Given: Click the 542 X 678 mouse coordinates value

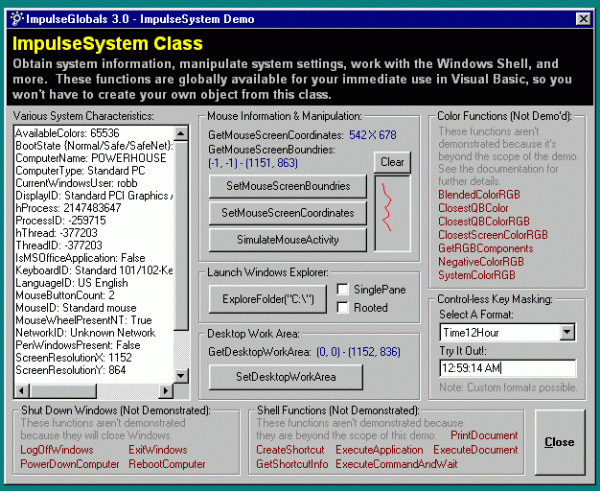Looking at the screenshot, I should coord(373,135).
